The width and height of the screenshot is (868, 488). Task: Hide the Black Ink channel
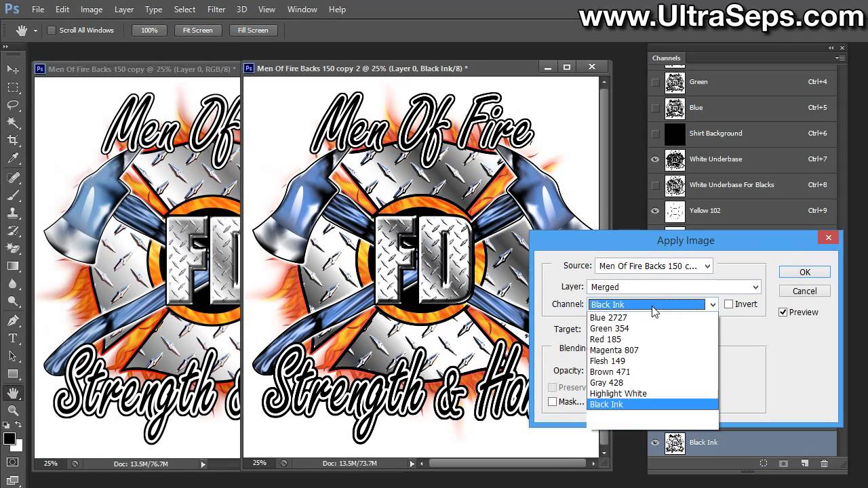(655, 443)
